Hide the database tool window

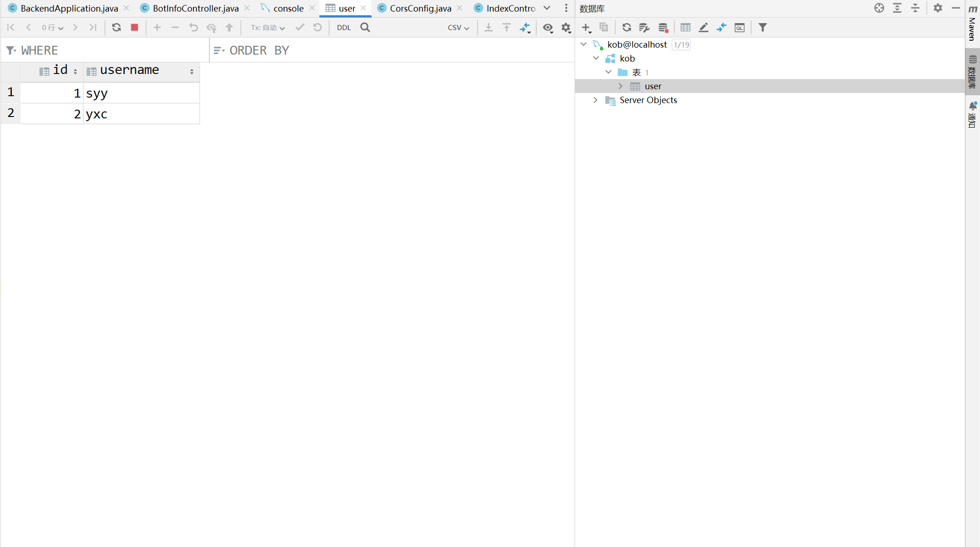pyautogui.click(x=956, y=8)
